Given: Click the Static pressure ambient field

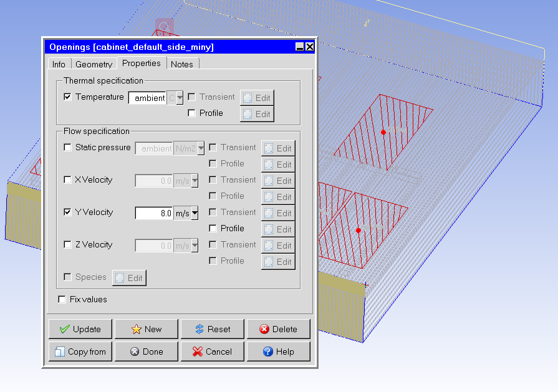Looking at the screenshot, I should click(154, 148).
